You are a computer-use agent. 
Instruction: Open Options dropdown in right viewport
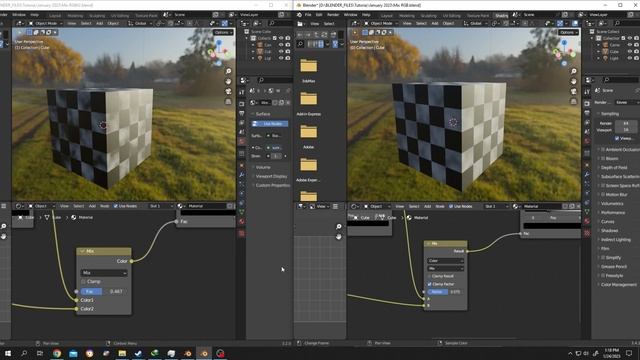tap(568, 32)
